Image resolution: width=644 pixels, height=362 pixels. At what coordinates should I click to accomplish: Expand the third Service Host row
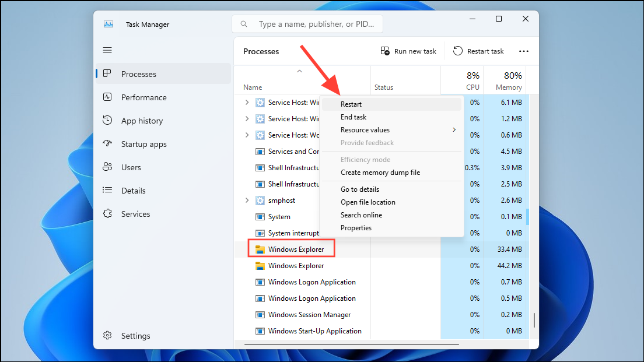247,135
